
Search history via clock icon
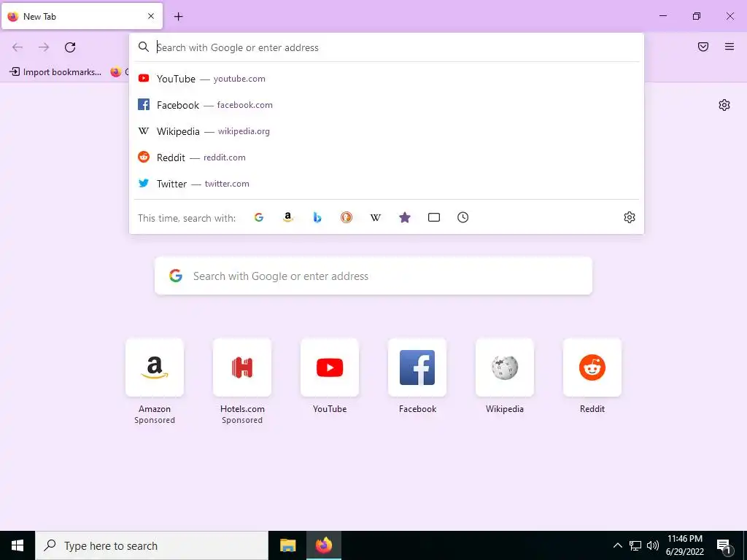(x=463, y=217)
